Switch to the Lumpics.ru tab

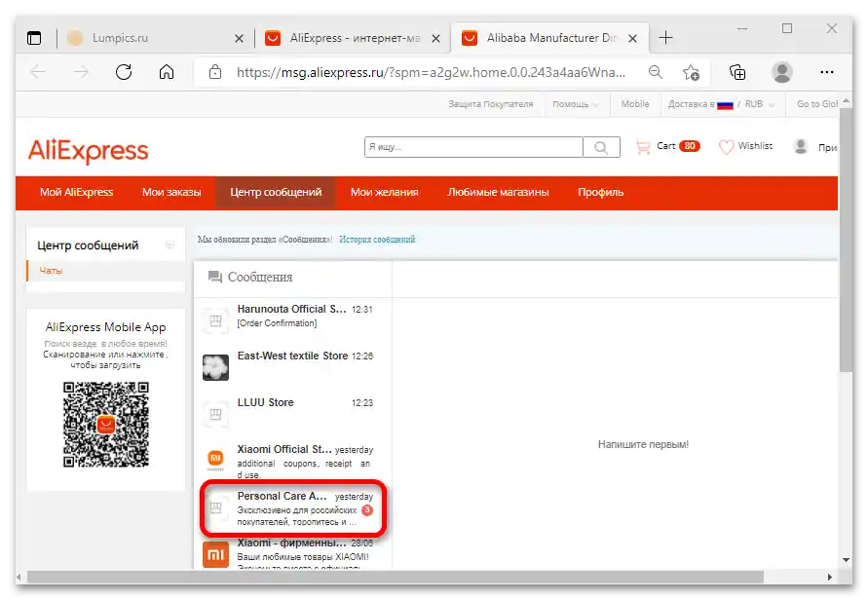(x=149, y=38)
